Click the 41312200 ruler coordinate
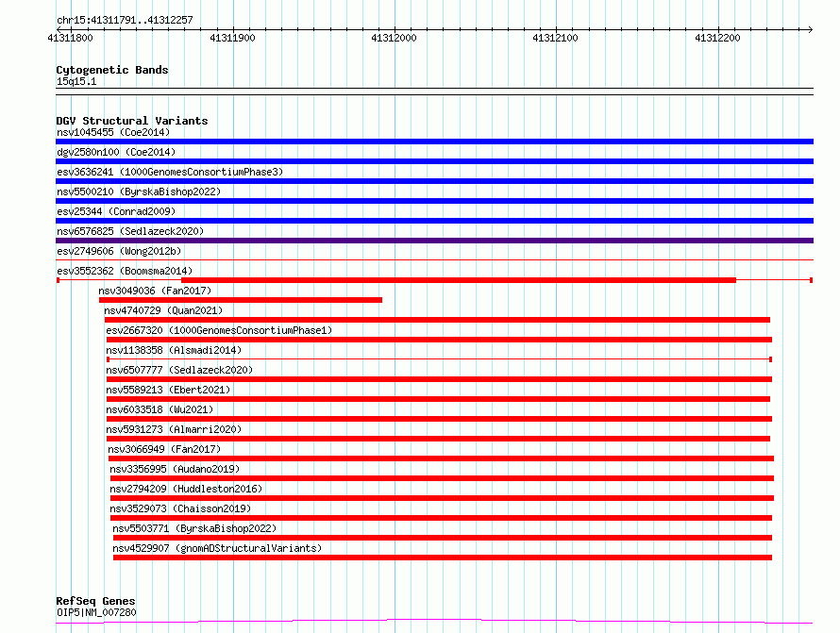Screen dimensions: 840x633 tap(717, 38)
